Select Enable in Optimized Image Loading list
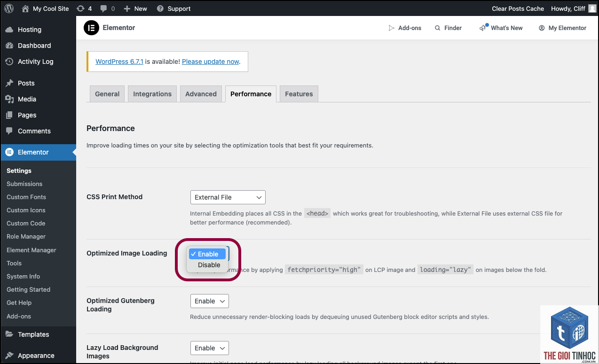This screenshot has height=364, width=599. pyautogui.click(x=207, y=254)
